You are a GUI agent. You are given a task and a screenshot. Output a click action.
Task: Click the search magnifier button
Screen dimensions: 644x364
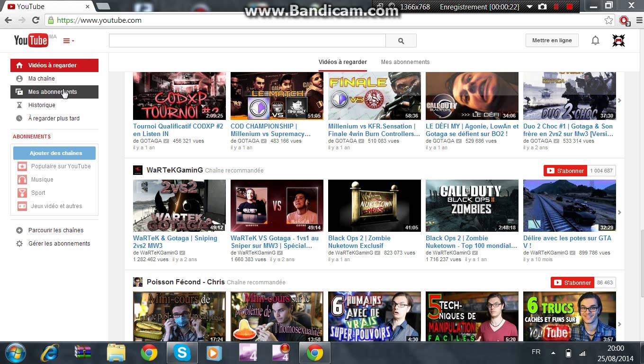pyautogui.click(x=401, y=41)
